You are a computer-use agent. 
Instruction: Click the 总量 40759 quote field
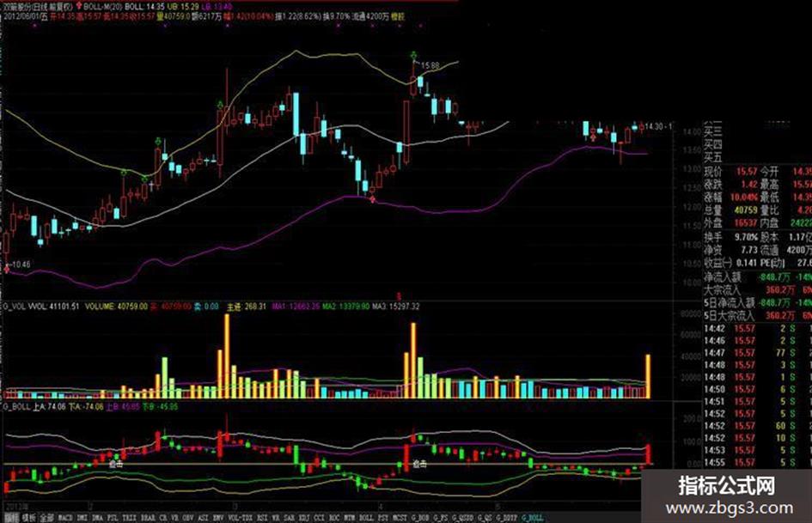tap(730, 210)
